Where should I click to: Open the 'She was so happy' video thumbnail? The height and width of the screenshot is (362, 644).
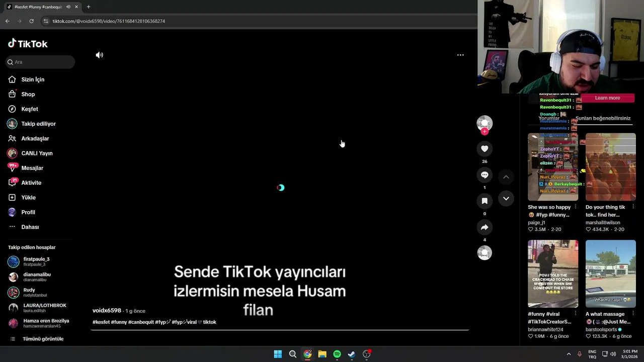[553, 167]
